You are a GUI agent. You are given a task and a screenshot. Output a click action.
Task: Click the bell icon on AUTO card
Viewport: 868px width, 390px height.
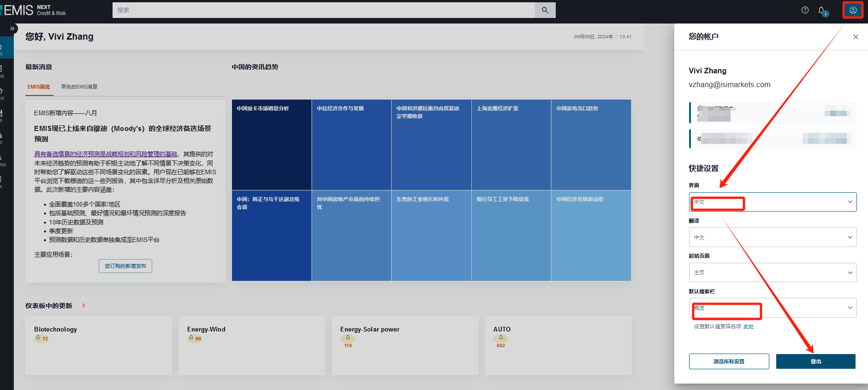(x=501, y=337)
